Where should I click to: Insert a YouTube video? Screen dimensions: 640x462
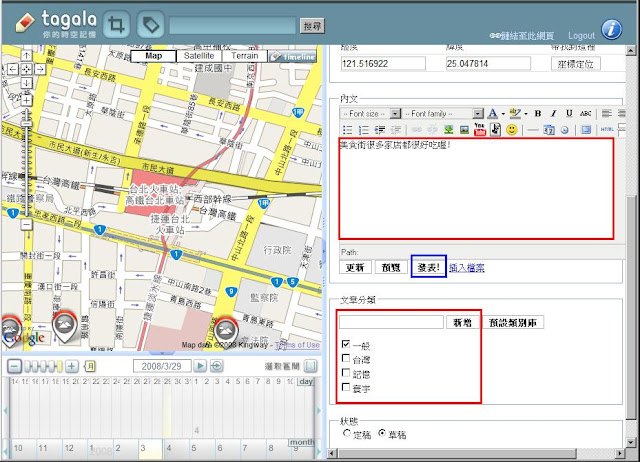(480, 129)
